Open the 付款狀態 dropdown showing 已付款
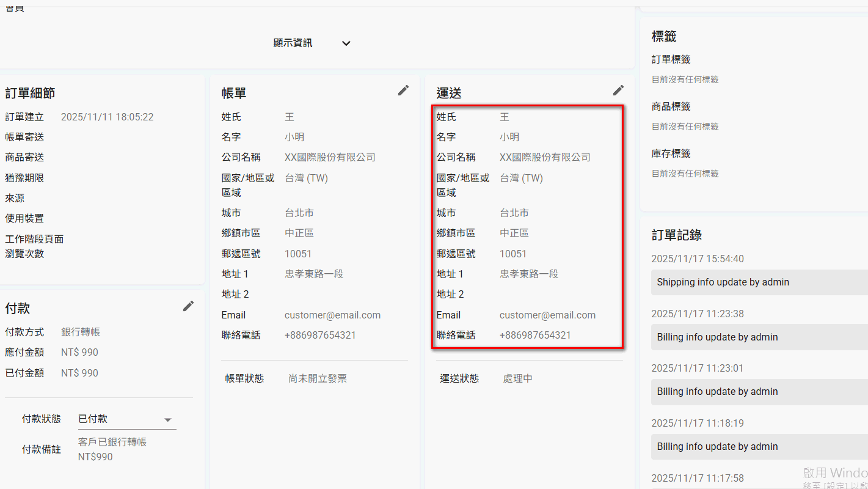The width and height of the screenshot is (868, 489). [127, 419]
